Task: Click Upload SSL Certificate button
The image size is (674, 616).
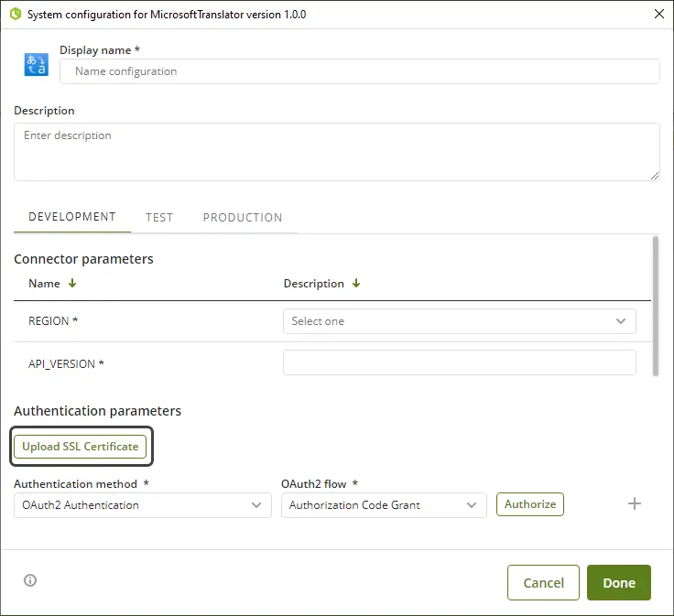Action: pyautogui.click(x=81, y=447)
